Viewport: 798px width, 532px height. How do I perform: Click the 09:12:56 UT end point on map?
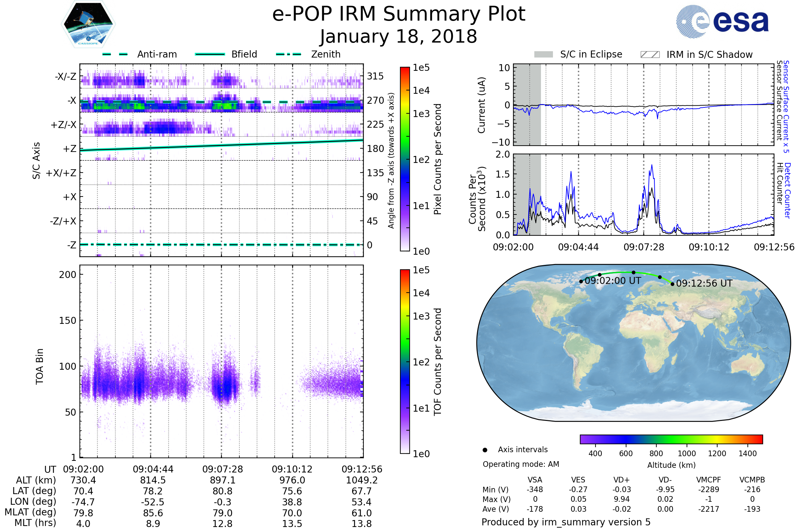click(x=672, y=284)
